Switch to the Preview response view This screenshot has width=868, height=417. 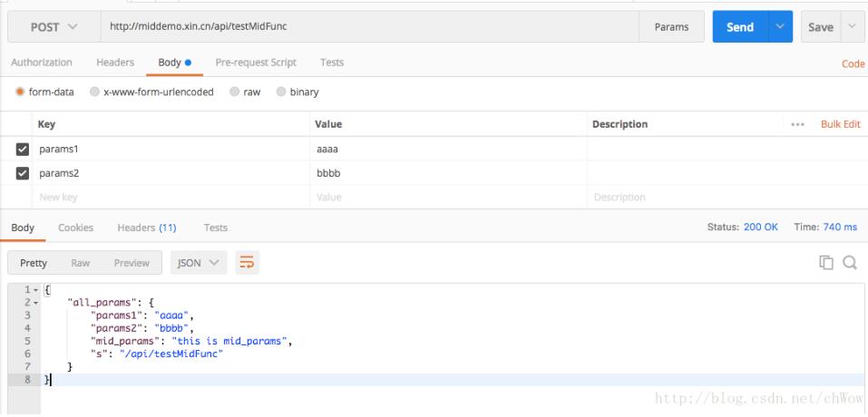[132, 263]
